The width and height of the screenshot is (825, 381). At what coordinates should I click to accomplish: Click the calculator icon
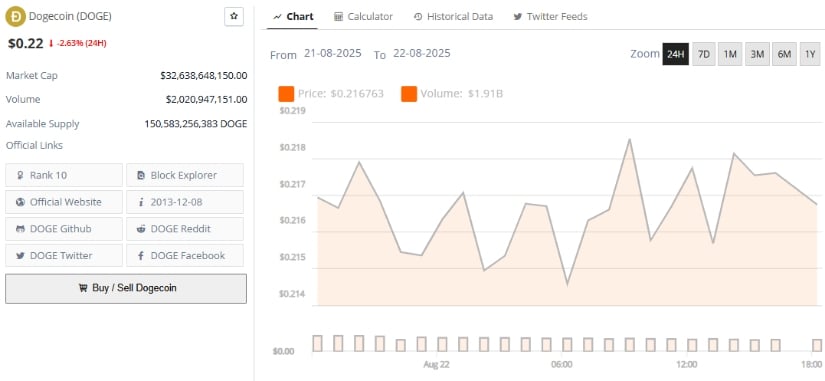pyautogui.click(x=338, y=17)
